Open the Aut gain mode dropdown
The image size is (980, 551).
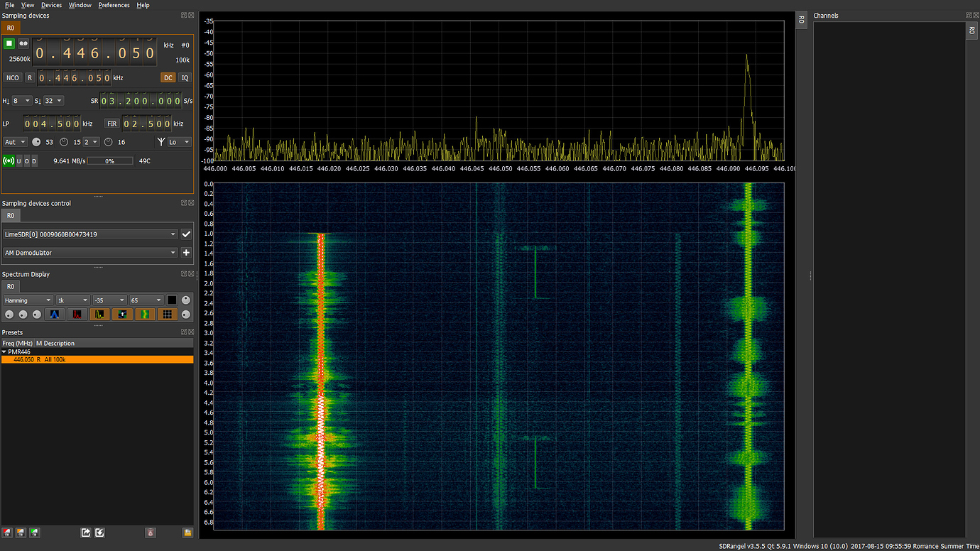click(15, 142)
